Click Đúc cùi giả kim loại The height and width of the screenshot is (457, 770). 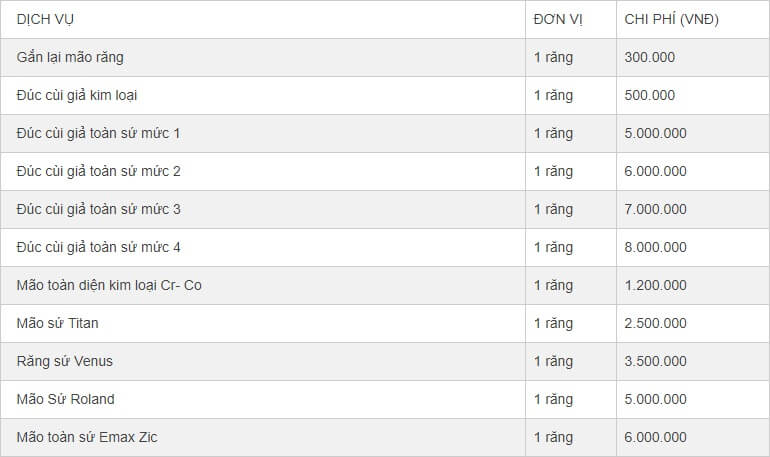point(77,95)
